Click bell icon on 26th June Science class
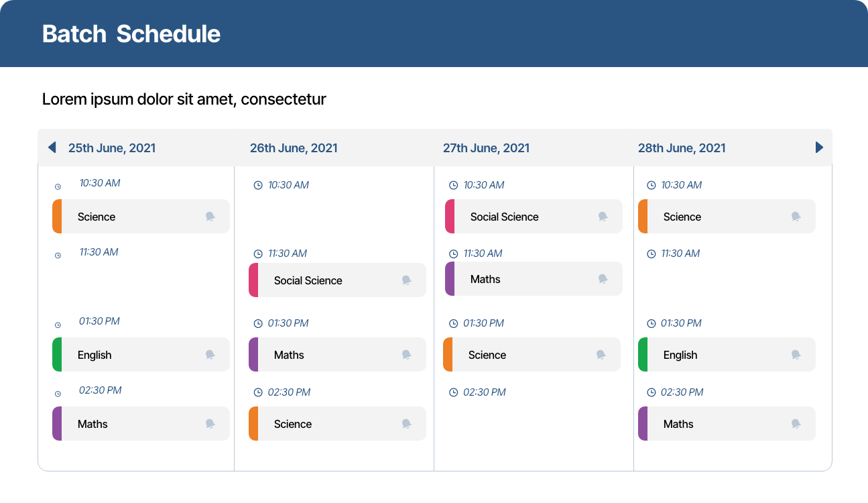868x503 pixels. 407,424
